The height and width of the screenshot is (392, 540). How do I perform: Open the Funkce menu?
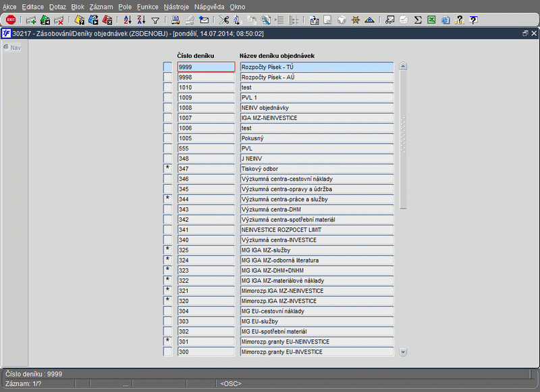pos(148,7)
